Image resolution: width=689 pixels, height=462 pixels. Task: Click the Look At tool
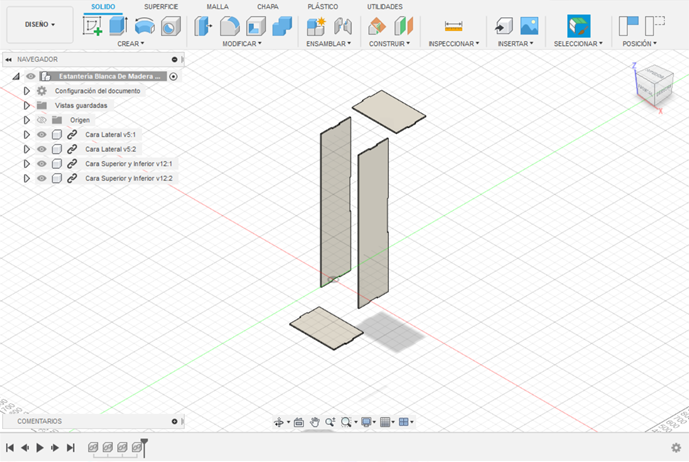point(299,422)
